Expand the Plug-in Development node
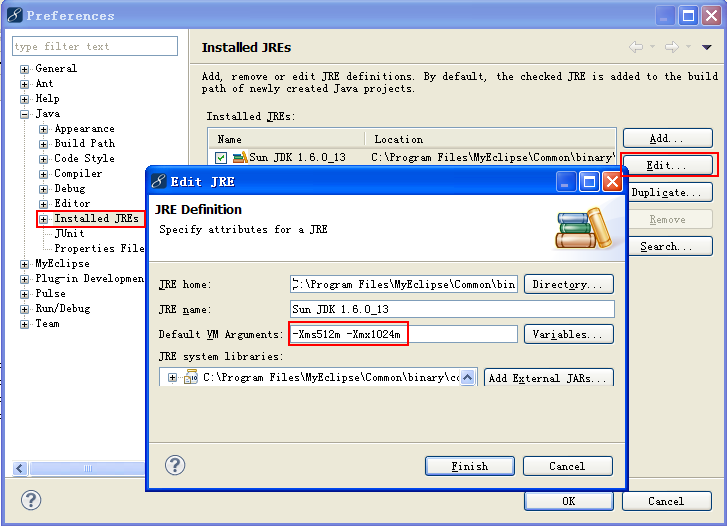Viewport: 727px width, 526px height. click(24, 279)
